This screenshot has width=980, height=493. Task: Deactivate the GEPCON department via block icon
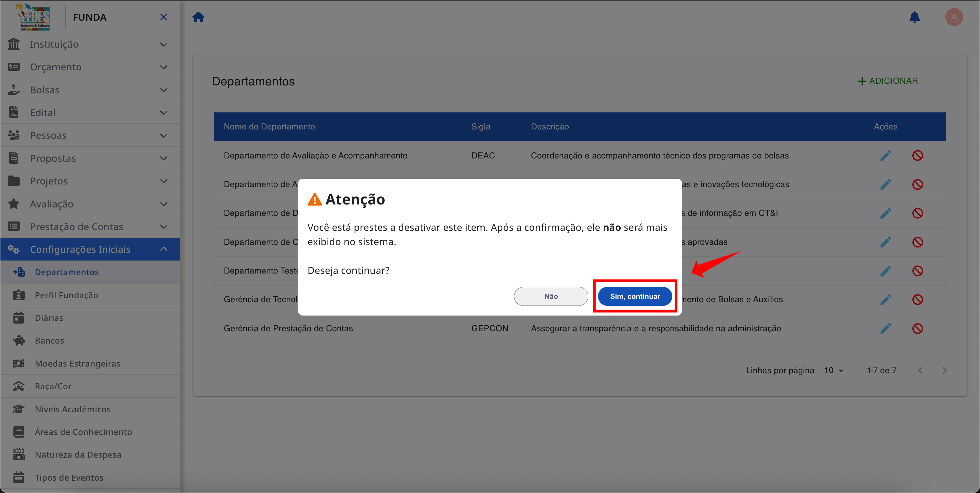(x=917, y=329)
